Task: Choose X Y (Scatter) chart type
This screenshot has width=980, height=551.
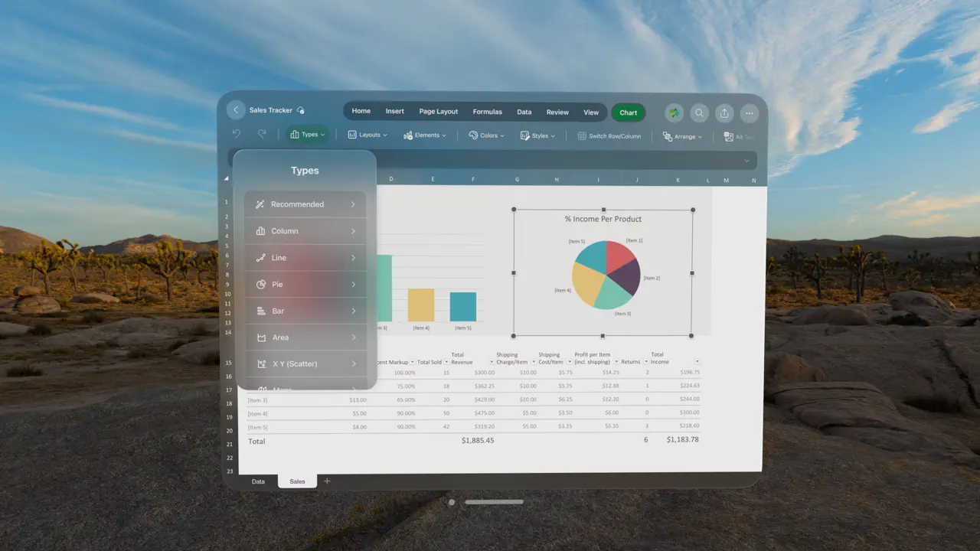Action: point(305,364)
